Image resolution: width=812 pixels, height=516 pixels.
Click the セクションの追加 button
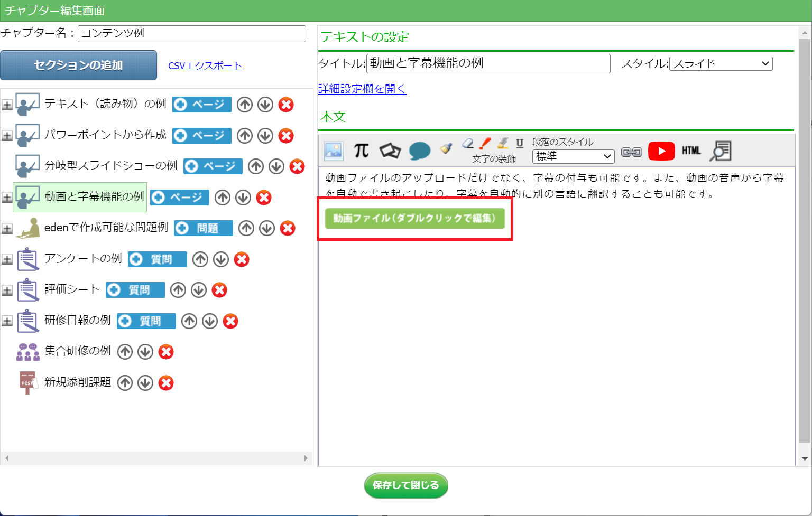point(79,65)
